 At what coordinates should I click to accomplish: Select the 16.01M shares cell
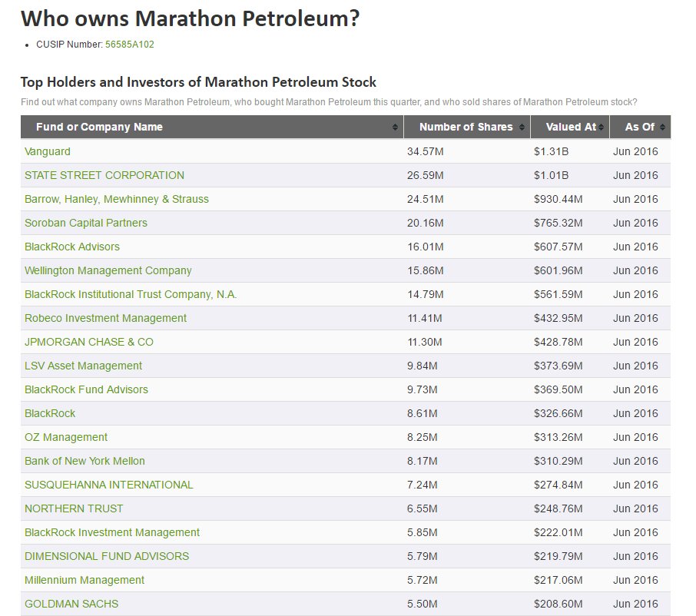[x=467, y=247]
